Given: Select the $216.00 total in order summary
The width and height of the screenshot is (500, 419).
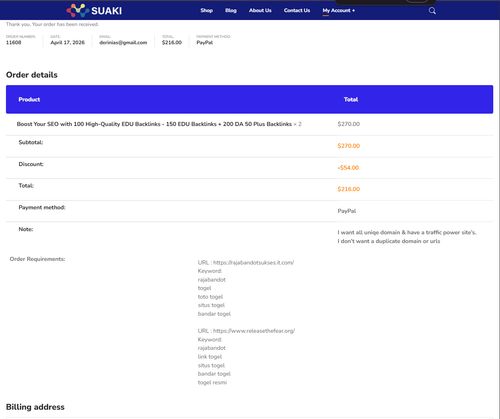Looking at the screenshot, I should coord(172,42).
